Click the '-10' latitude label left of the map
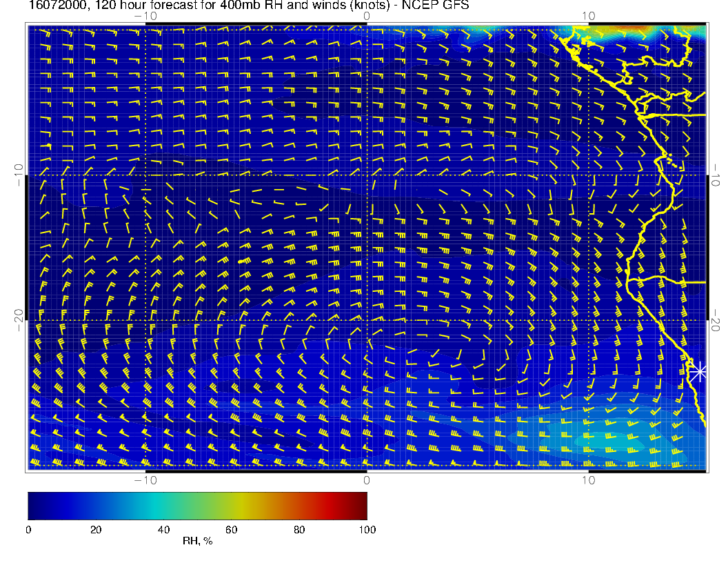This screenshot has width=728, height=563. click(19, 175)
